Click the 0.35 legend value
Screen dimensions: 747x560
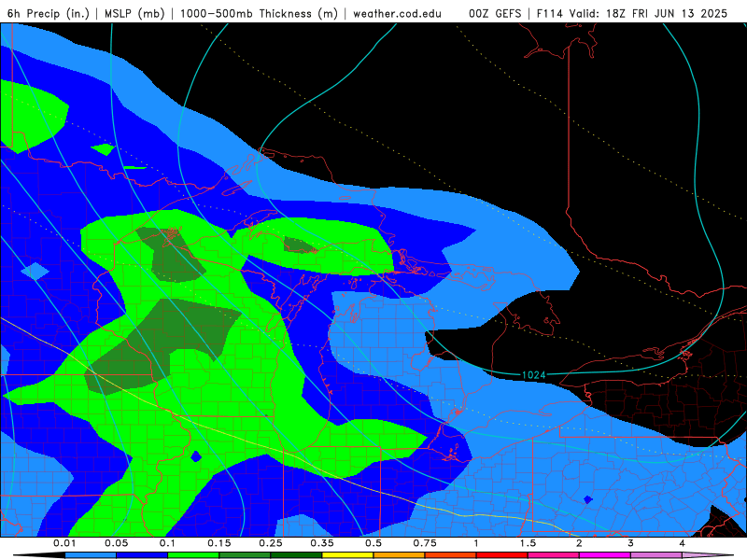[x=322, y=543]
